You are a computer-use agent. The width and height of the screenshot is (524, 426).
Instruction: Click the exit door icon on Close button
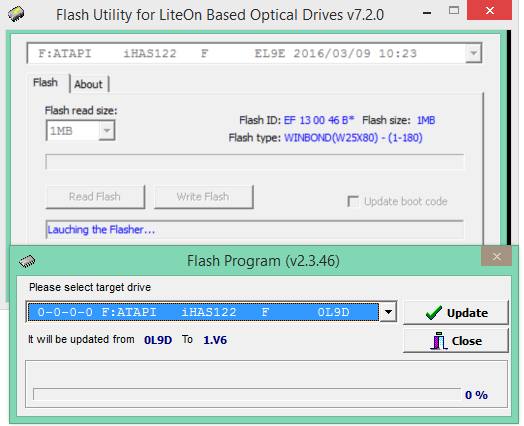(439, 341)
